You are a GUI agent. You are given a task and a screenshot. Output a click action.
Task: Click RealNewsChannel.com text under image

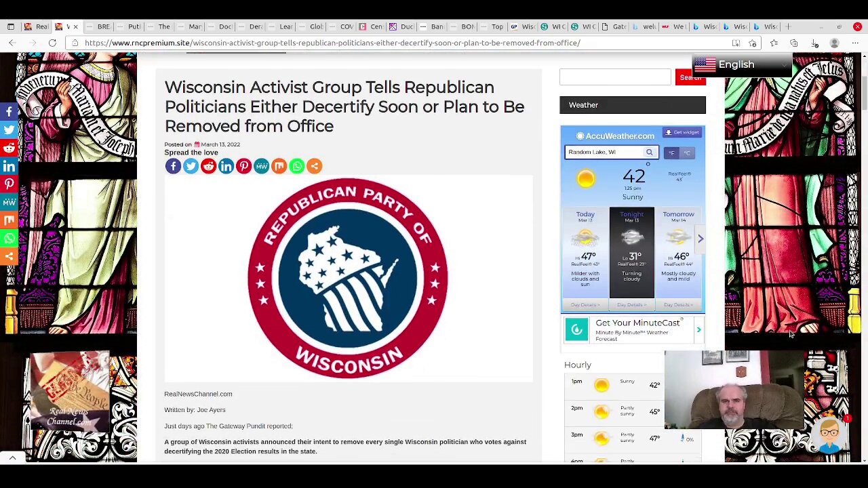198,394
